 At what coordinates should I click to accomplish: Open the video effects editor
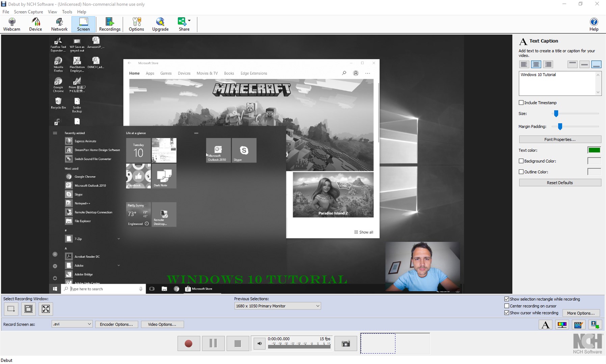click(x=579, y=325)
